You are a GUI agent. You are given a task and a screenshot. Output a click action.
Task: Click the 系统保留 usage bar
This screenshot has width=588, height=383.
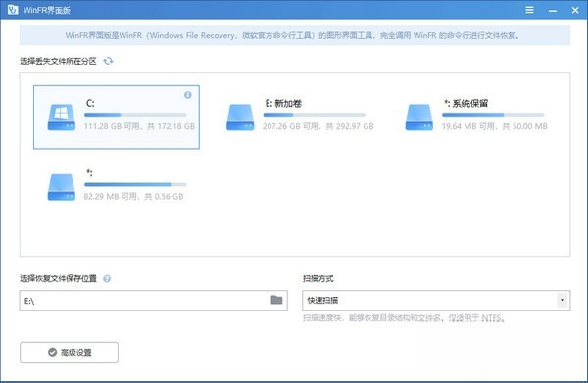click(493, 115)
